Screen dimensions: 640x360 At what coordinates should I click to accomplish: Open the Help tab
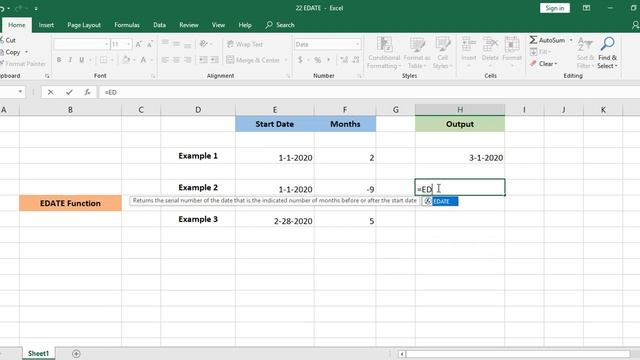(245, 25)
